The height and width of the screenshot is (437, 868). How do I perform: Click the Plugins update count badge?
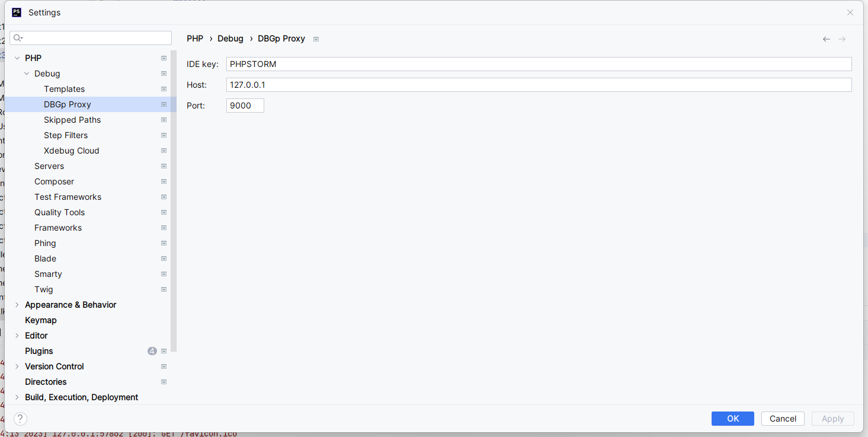tap(152, 351)
